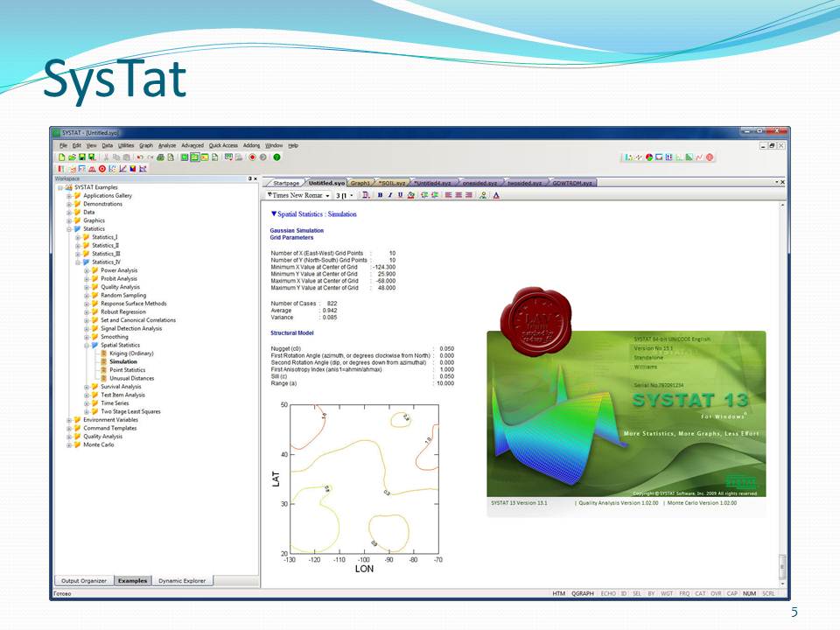Switch to the Dynamic Explorer tab
The image size is (840, 630).
click(182, 581)
